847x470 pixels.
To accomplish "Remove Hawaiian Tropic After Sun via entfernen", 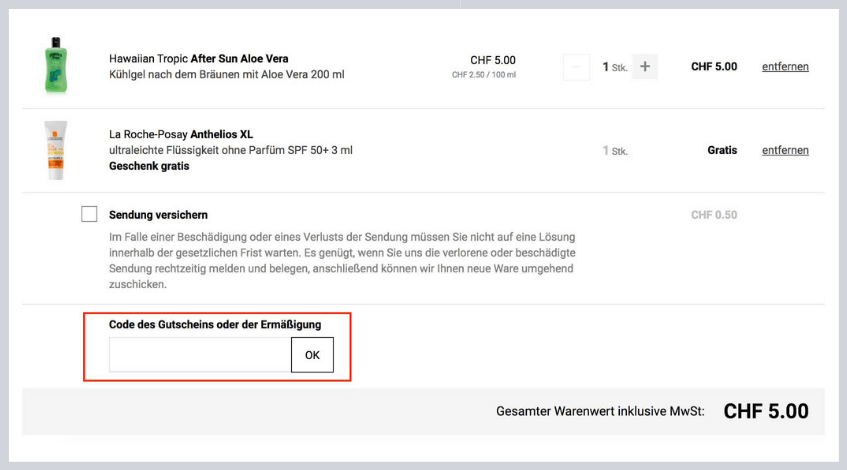I will [x=785, y=67].
